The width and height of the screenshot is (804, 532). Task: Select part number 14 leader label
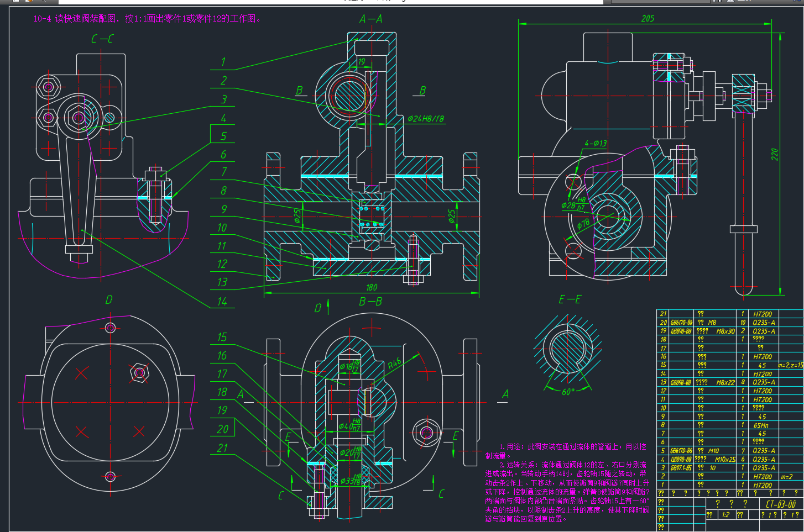pyautogui.click(x=222, y=302)
